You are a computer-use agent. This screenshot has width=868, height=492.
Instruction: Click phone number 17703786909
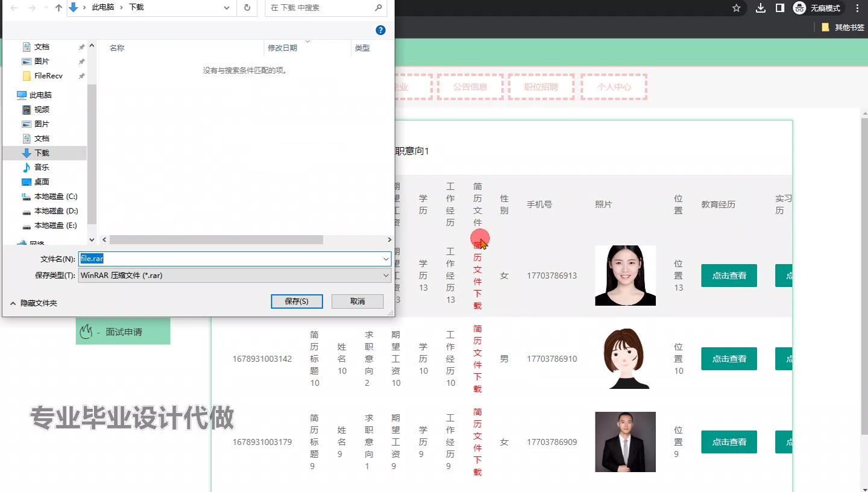click(x=552, y=442)
